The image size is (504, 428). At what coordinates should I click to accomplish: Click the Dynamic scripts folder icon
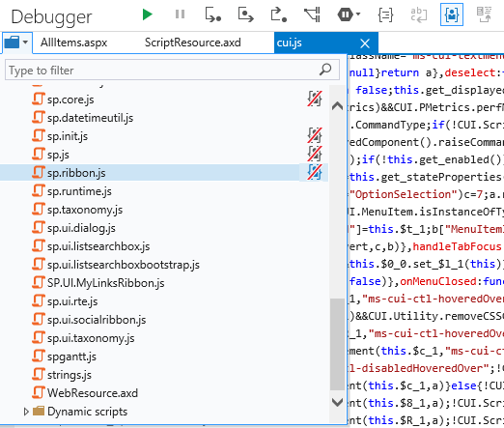tap(39, 411)
